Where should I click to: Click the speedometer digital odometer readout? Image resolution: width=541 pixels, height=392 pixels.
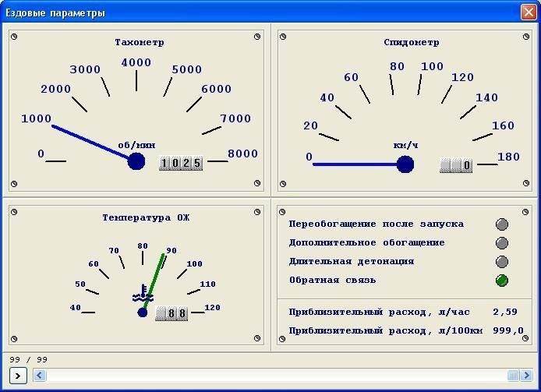coord(457,165)
